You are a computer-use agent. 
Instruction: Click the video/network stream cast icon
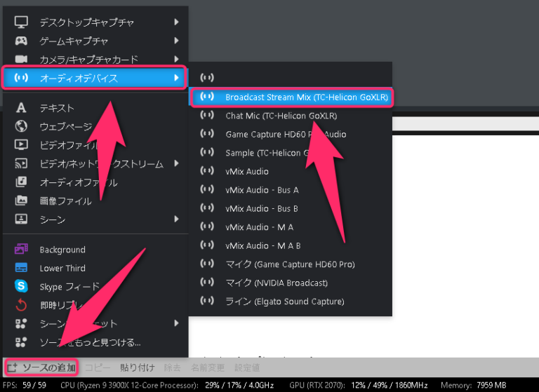coord(21,163)
